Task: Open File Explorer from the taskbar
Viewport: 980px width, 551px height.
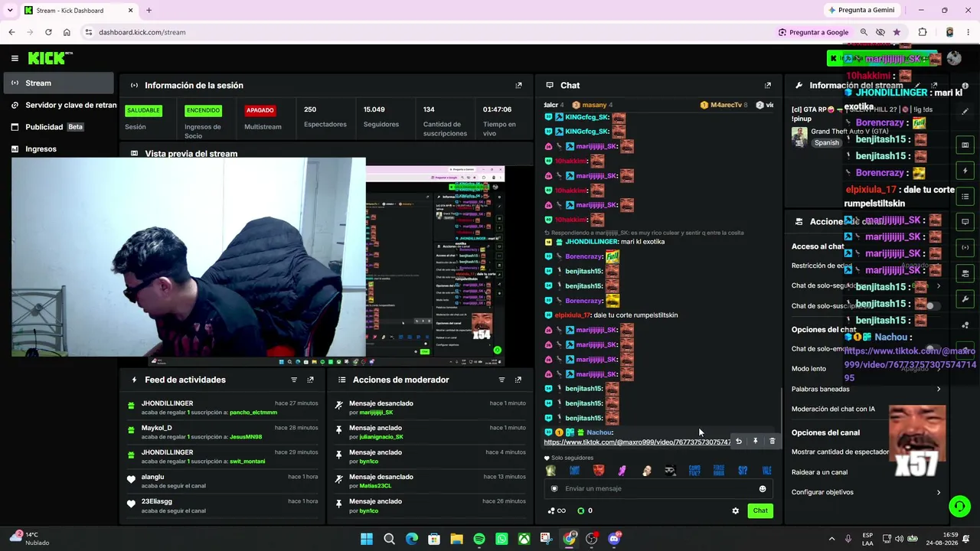Action: (456, 539)
